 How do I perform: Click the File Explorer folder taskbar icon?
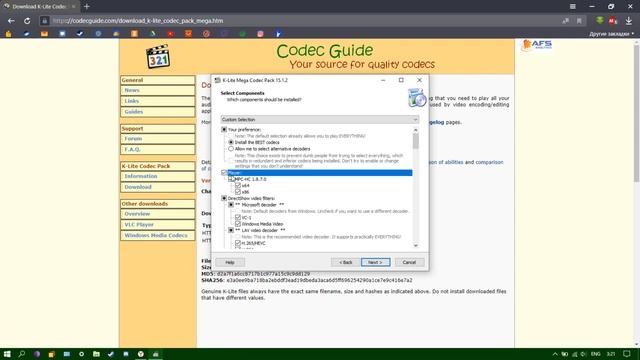coord(96,354)
